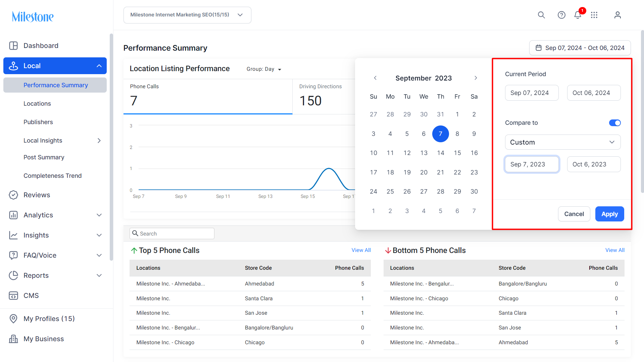
Task: Open the Milestone Internet Marketing SEO account dropdown
Action: pyautogui.click(x=187, y=15)
